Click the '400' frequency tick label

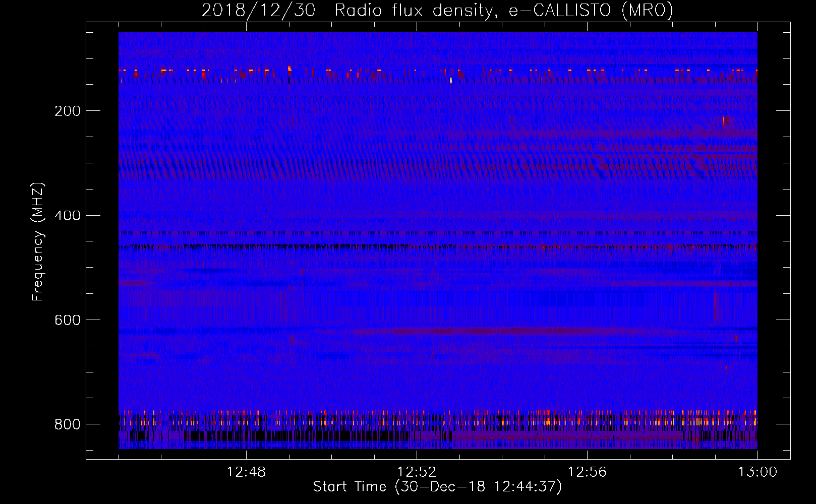click(68, 216)
